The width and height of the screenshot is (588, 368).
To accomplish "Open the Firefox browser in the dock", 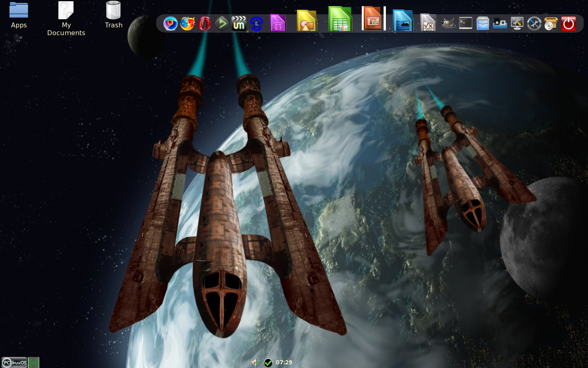I will click(x=187, y=24).
